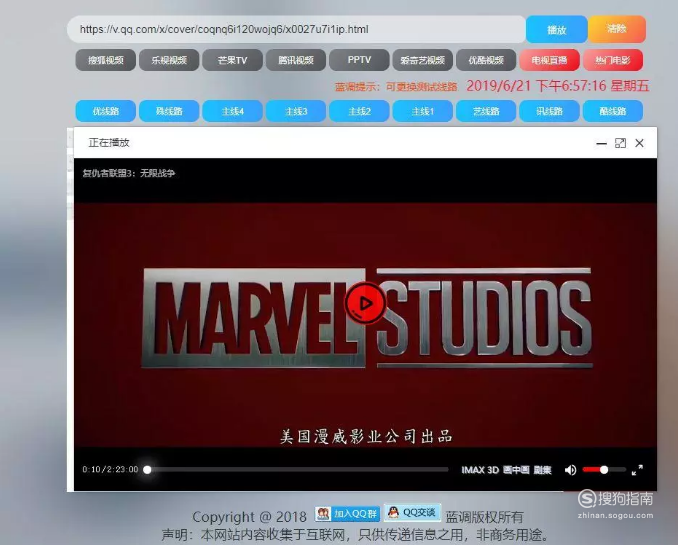
Task: Switch to the 讯线路 route
Action: pos(549,111)
